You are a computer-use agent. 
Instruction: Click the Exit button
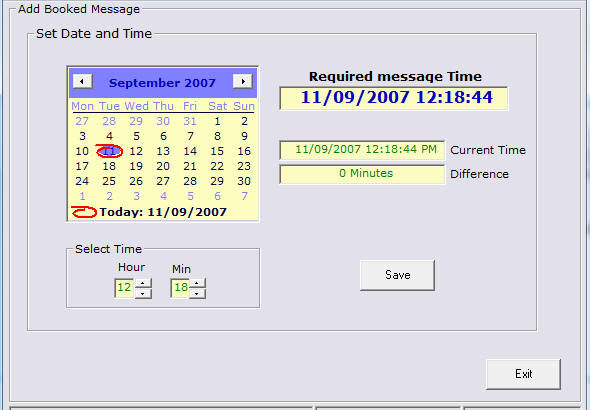click(523, 374)
